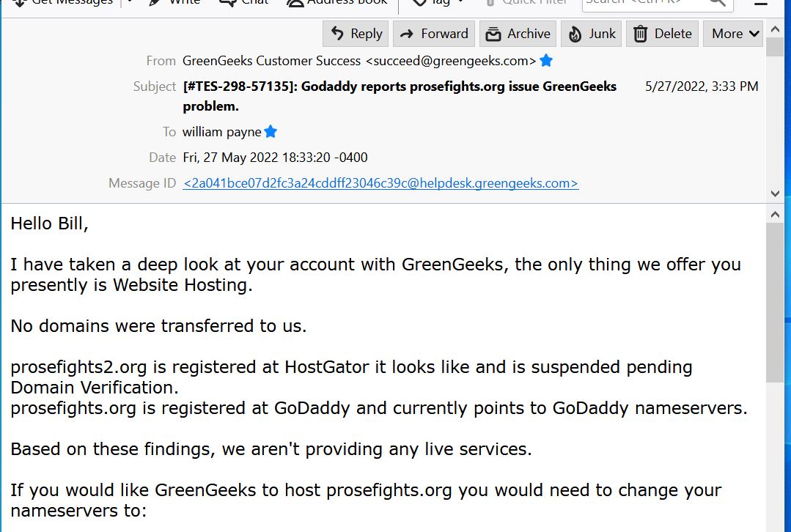This screenshot has height=532, width=791.
Task: Star the william payne recipient
Action: click(271, 132)
